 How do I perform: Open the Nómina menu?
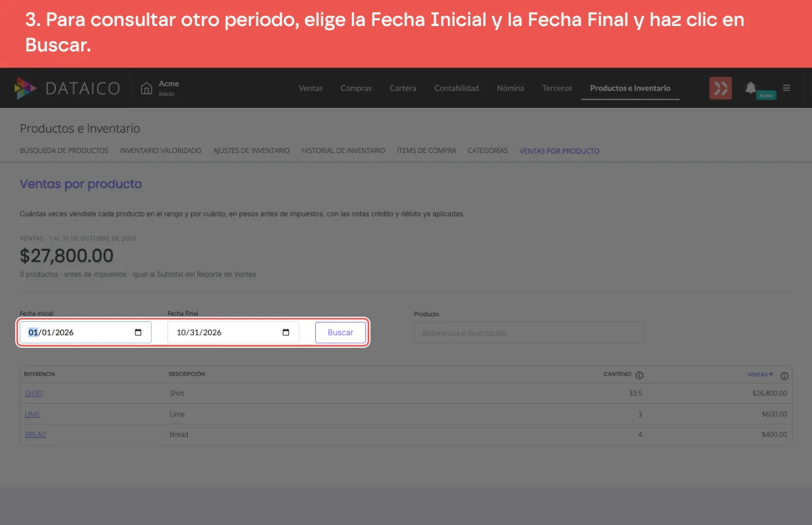510,88
